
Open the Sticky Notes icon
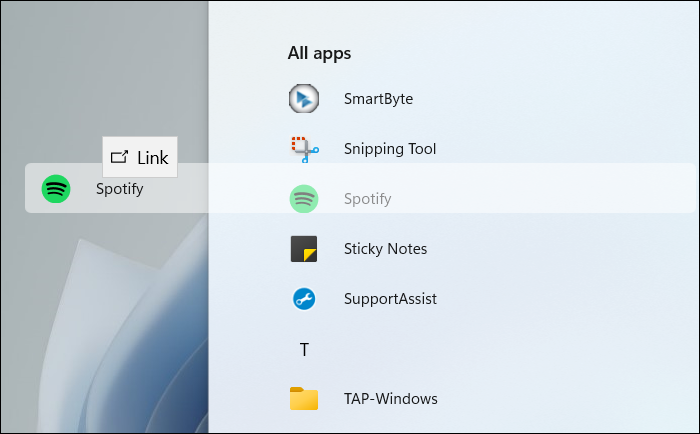point(304,249)
